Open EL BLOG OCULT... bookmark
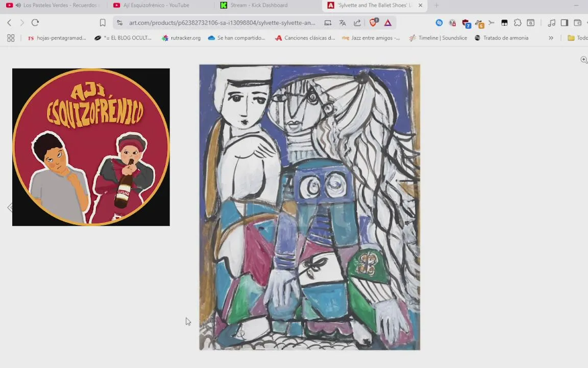 point(123,38)
